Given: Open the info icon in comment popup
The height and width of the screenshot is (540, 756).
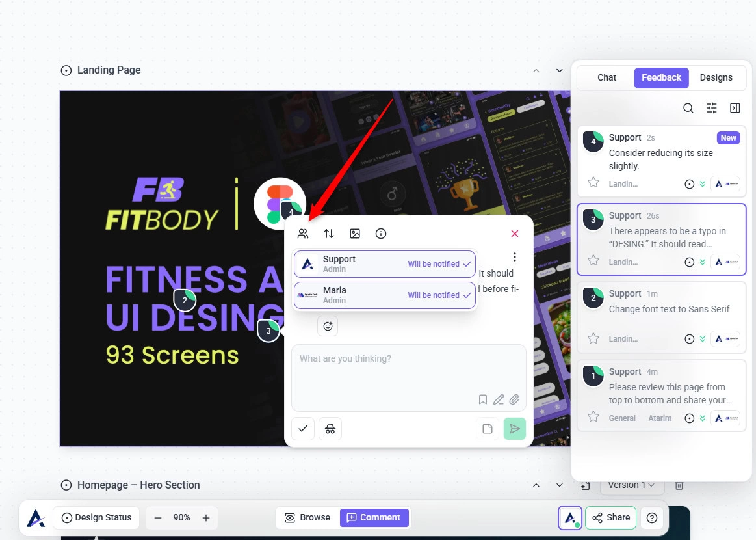Looking at the screenshot, I should [381, 234].
